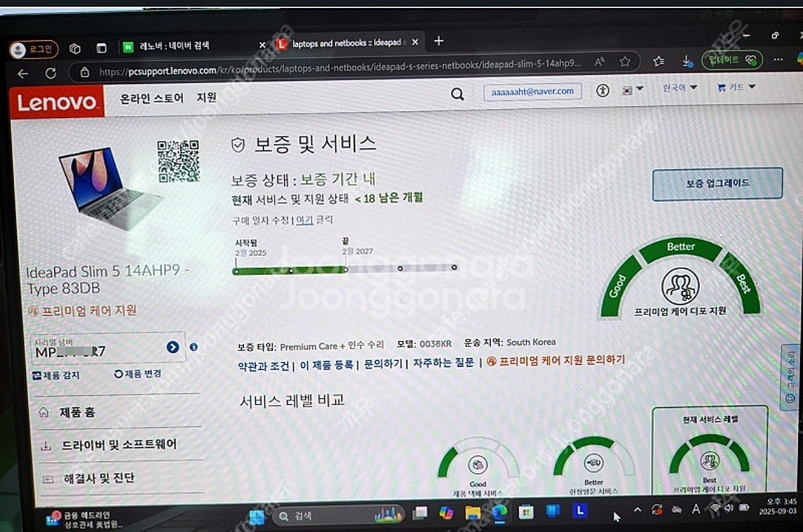803x532 pixels.
Task: Open the accessibility icon in header
Action: [603, 91]
